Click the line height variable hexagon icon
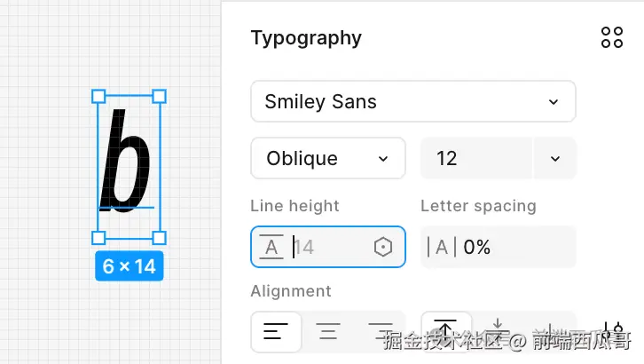Viewport: 644px width, 364px height. tap(383, 247)
